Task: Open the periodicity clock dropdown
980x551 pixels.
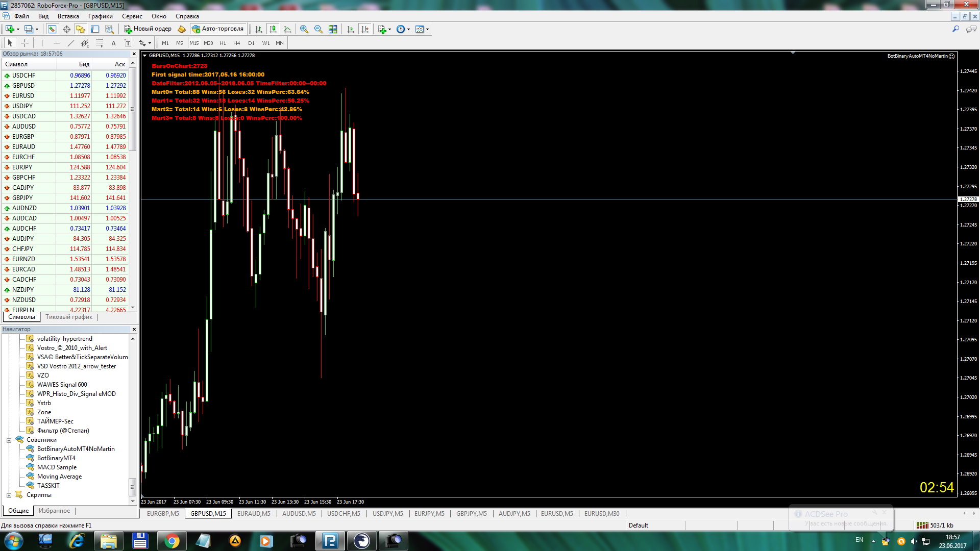Action: click(x=409, y=29)
